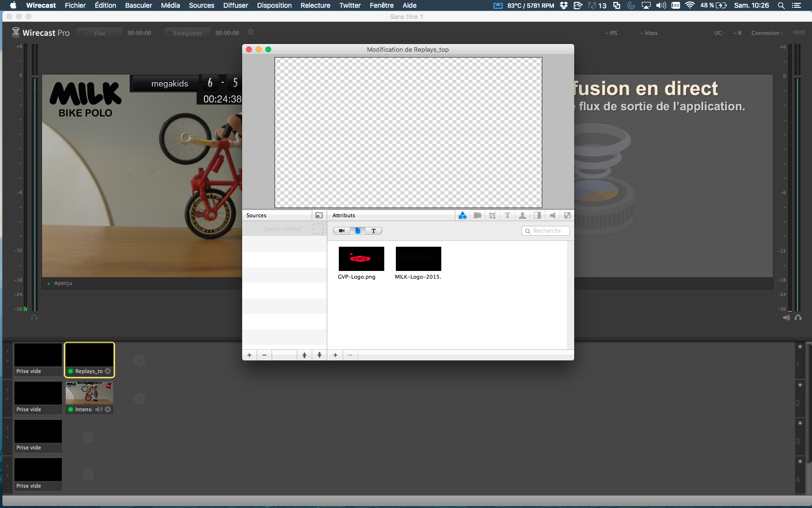Open the crop attributes tab icon
This screenshot has height=508, width=812.
492,216
